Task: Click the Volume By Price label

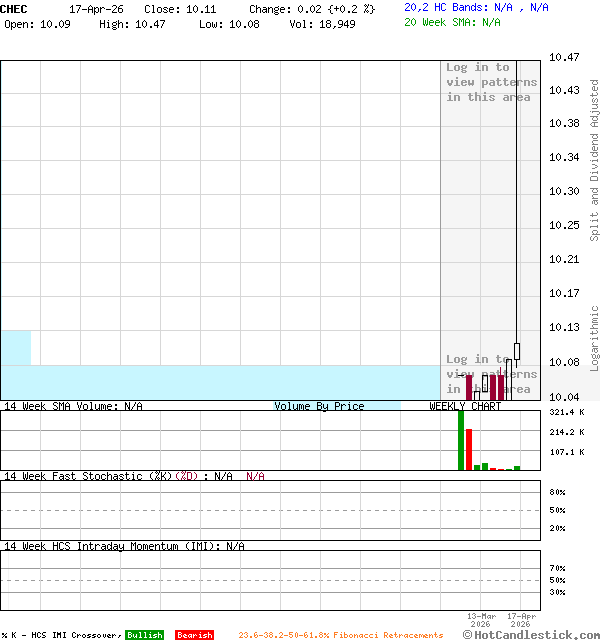Action: click(x=319, y=406)
